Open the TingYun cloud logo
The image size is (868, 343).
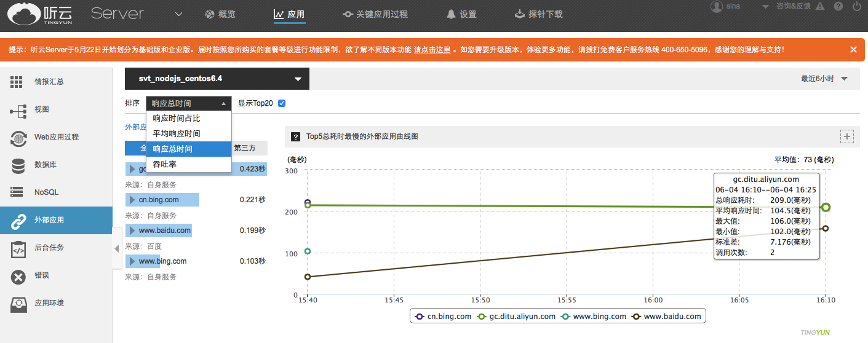point(41,15)
